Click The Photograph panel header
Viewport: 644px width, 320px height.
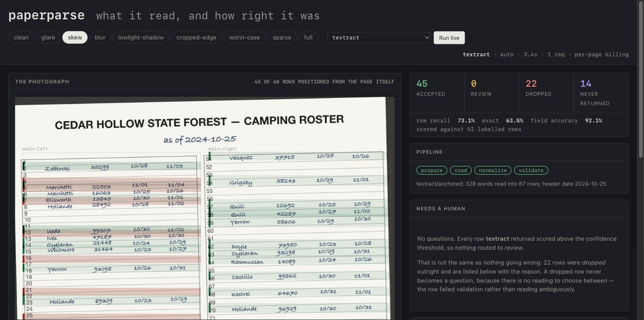click(x=42, y=82)
